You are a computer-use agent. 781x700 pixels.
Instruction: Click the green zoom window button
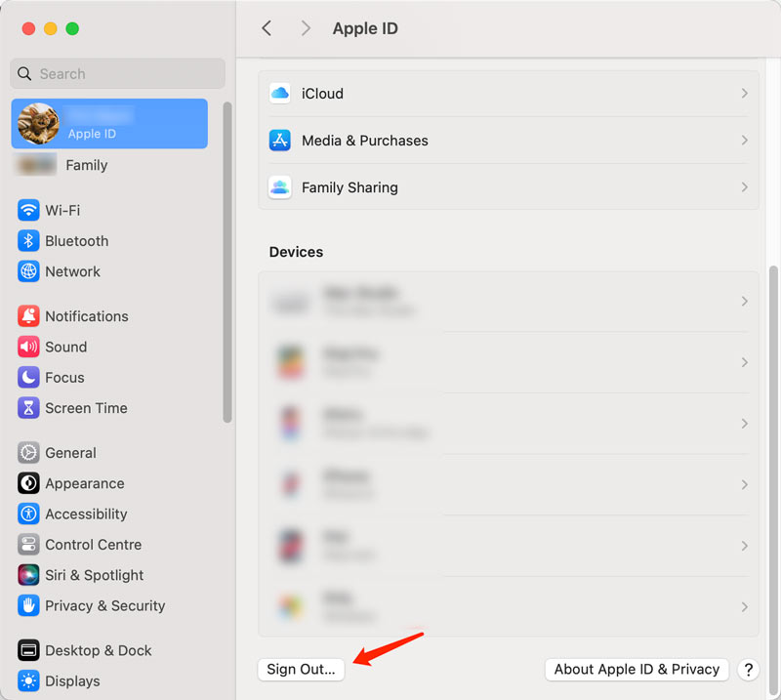pos(72,28)
